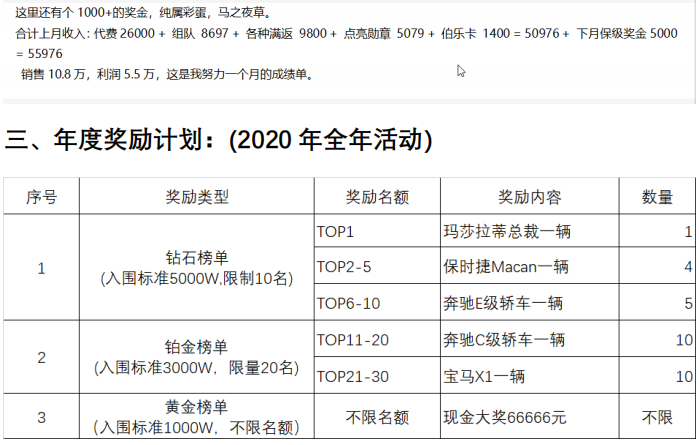Click serial number 2 in the 铂金榜单 row
This screenshot has width=699, height=445.
click(41, 357)
